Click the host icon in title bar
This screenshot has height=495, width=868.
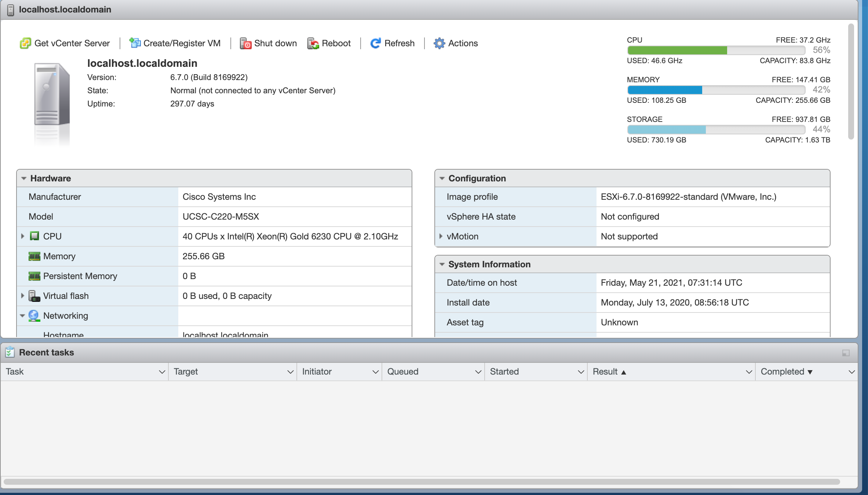(x=11, y=10)
